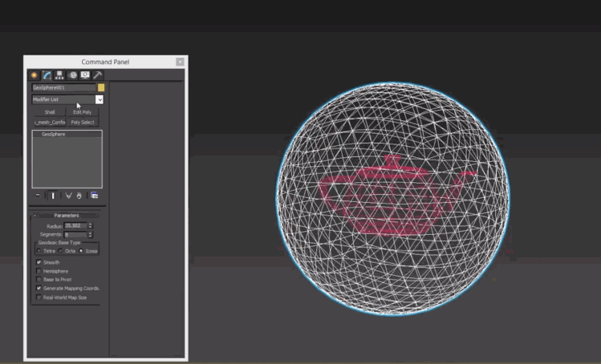This screenshot has width=601, height=364.
Task: Click the Segments value field
Action: point(75,234)
